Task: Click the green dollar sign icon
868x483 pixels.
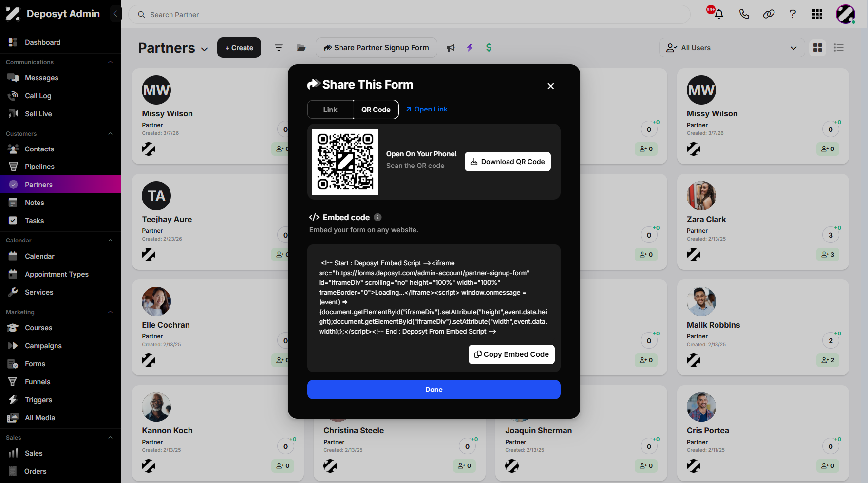Action: tap(489, 48)
